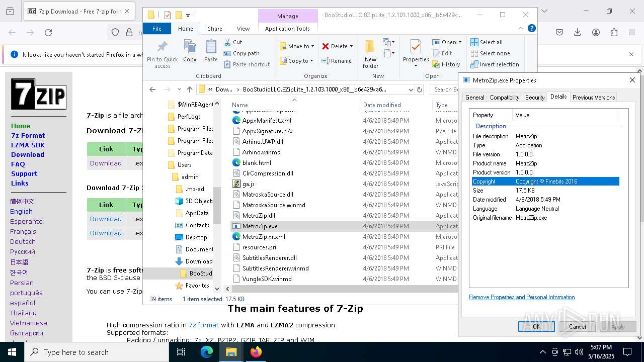Open the File menu tab
The width and height of the screenshot is (644, 362).
tap(157, 29)
